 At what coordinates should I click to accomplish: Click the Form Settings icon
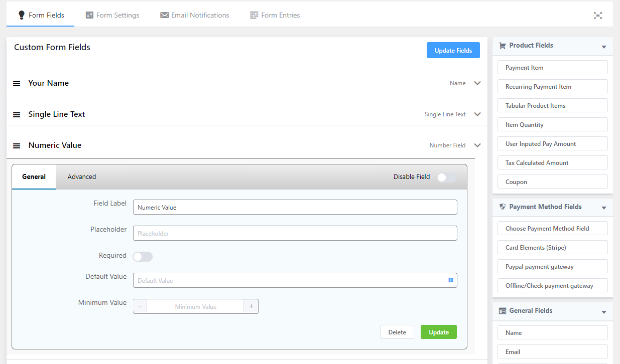(x=90, y=15)
